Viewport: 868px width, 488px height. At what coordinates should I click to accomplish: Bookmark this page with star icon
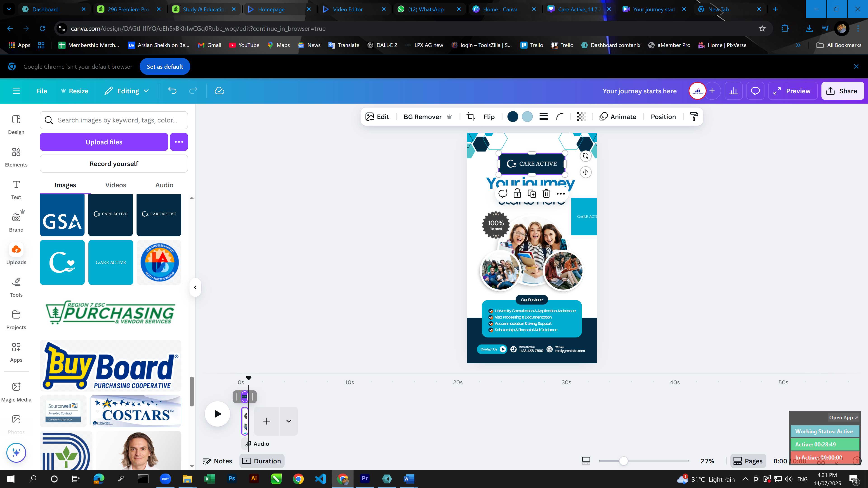tap(762, 29)
